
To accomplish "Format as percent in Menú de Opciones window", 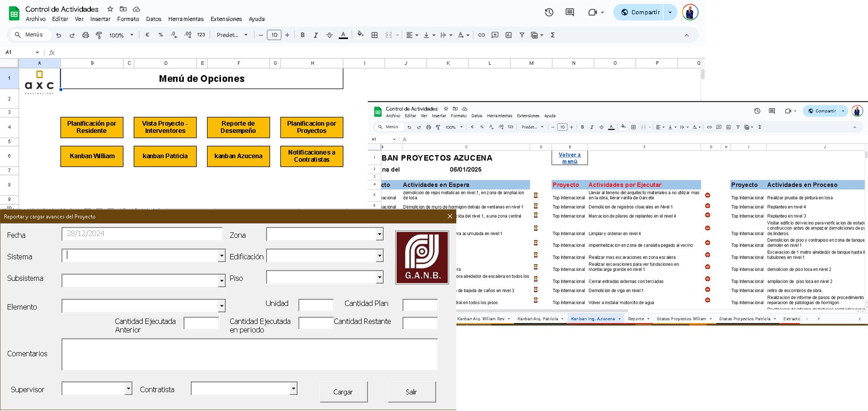I will pos(161,35).
